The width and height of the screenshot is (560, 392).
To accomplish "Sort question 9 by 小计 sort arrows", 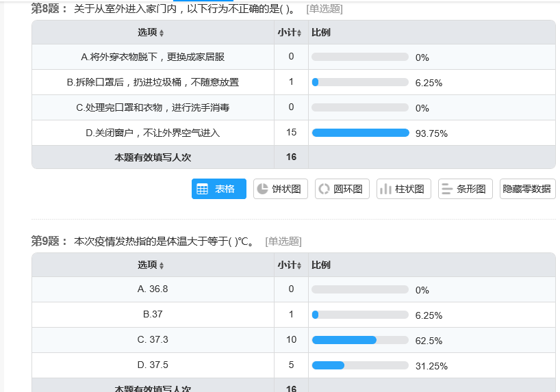I will (299, 265).
